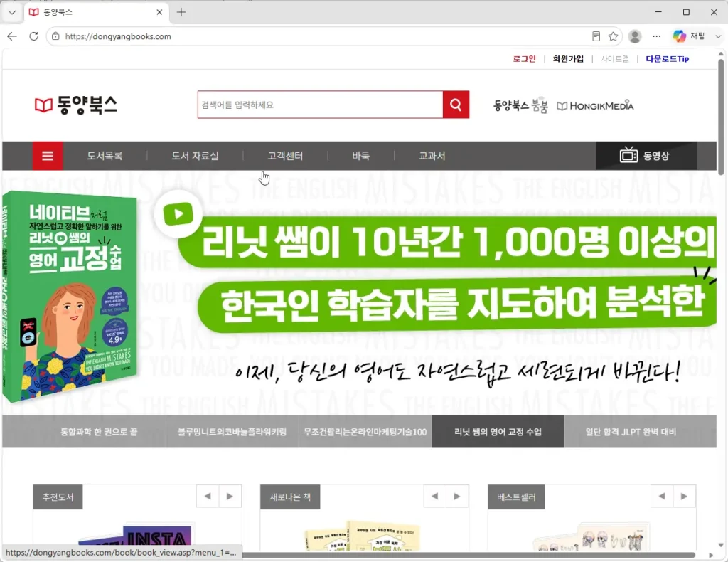Image resolution: width=728 pixels, height=562 pixels.
Task: Click the book thumbnail under 베스트셀러
Action: coord(590,537)
